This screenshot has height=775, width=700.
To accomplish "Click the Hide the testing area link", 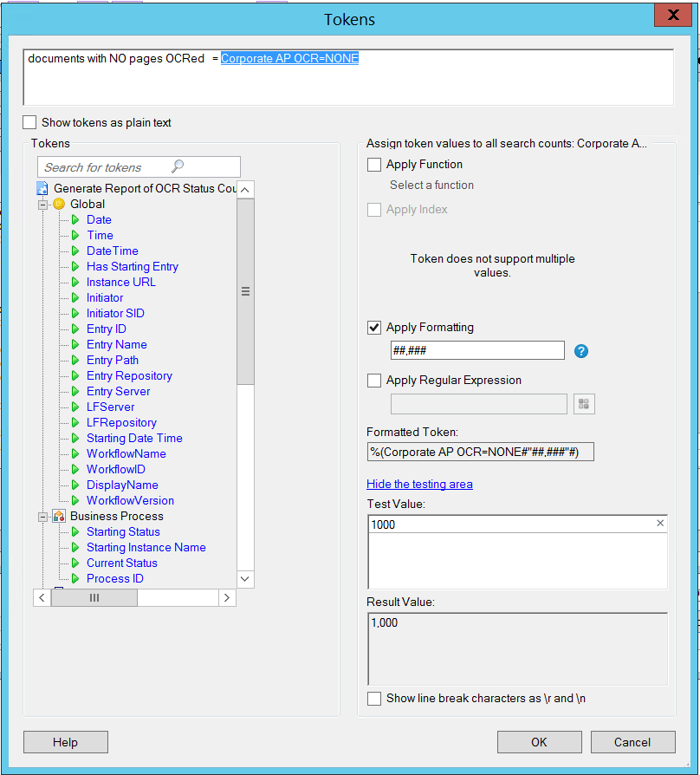I will pyautogui.click(x=419, y=485).
